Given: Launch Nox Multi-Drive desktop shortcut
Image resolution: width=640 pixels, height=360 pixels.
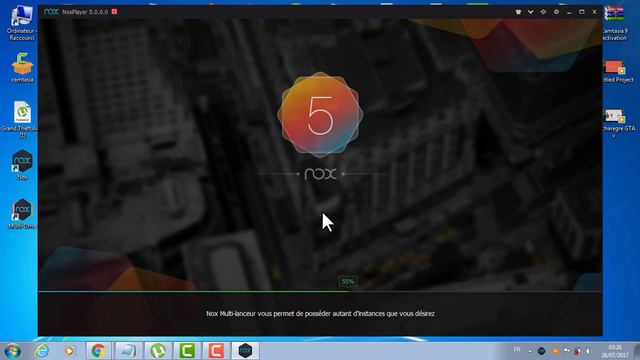Looking at the screenshot, I should tap(22, 213).
